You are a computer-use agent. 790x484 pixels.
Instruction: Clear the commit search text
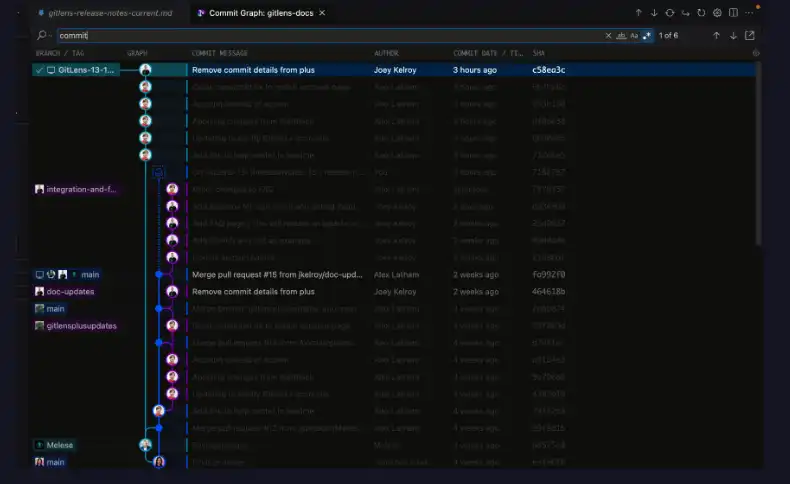coord(608,35)
